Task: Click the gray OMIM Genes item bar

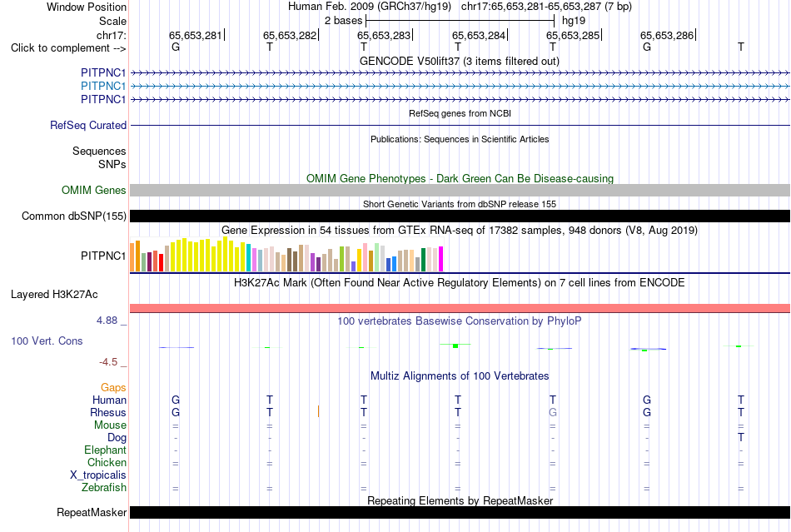Action: point(460,190)
